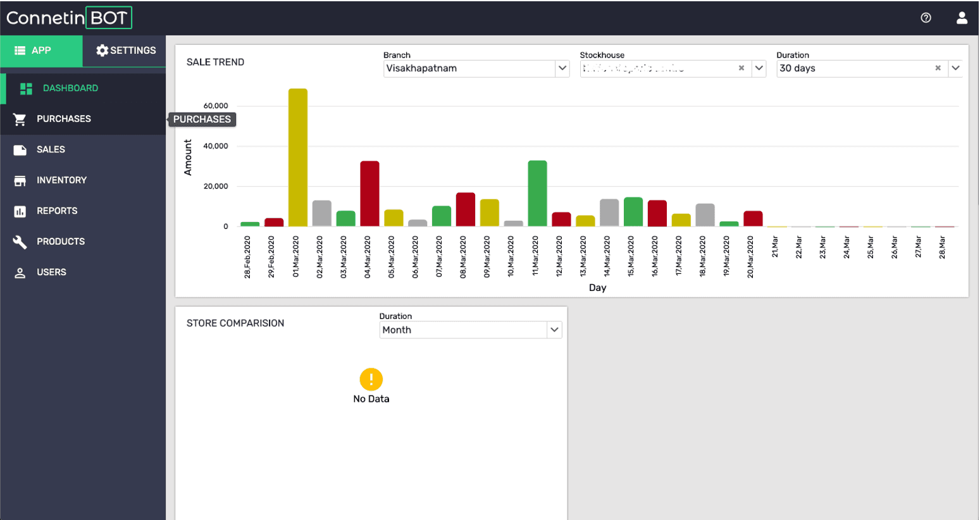Click the Users person icon

[x=20, y=273]
